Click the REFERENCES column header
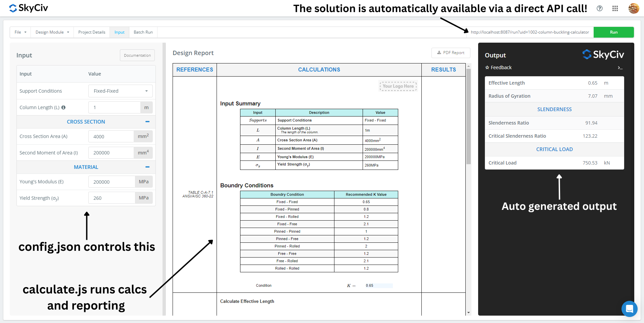 tap(195, 70)
